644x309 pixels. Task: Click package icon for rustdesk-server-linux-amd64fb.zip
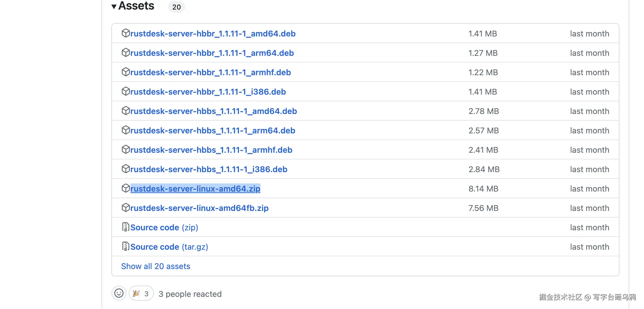click(126, 208)
